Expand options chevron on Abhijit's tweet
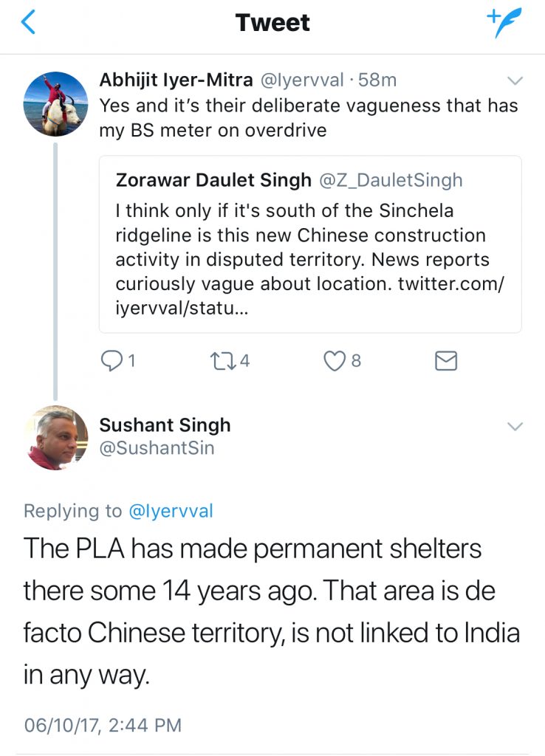The width and height of the screenshot is (545, 756). tap(515, 80)
